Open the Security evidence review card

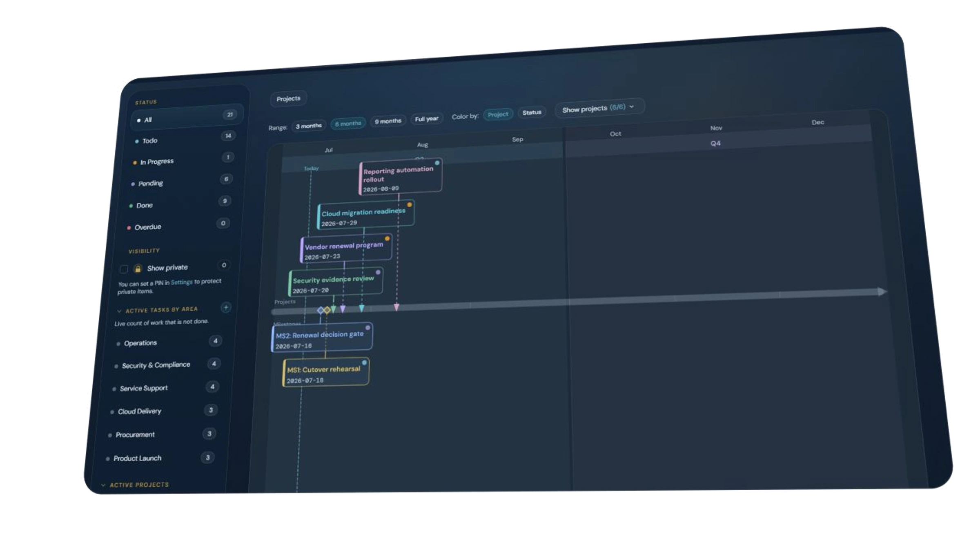point(336,282)
